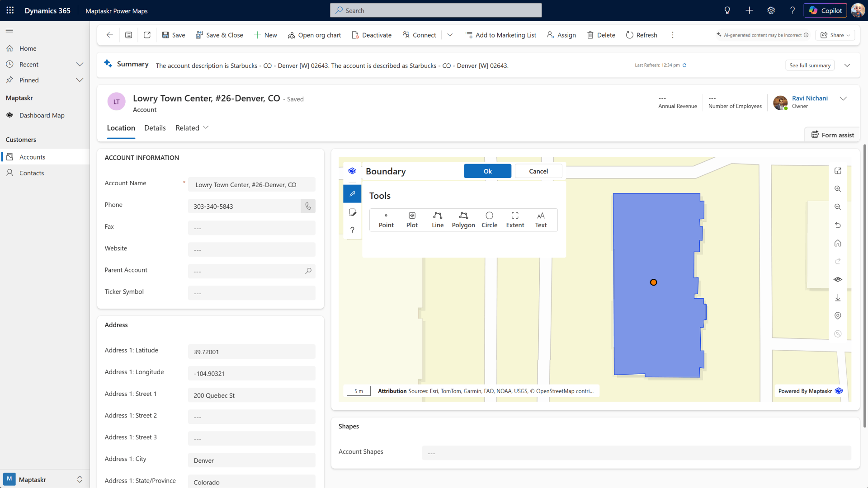Expand the Summary panel chevron
The width and height of the screenshot is (868, 488).
[847, 65]
